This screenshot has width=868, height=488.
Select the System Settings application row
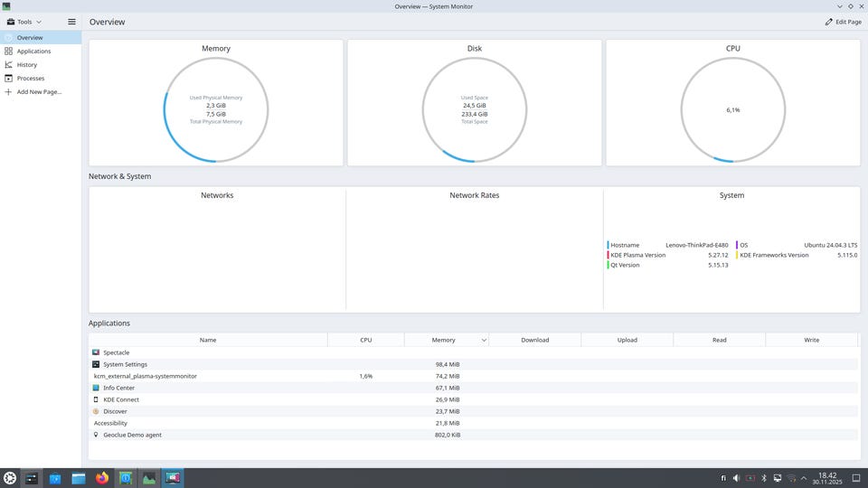point(473,364)
